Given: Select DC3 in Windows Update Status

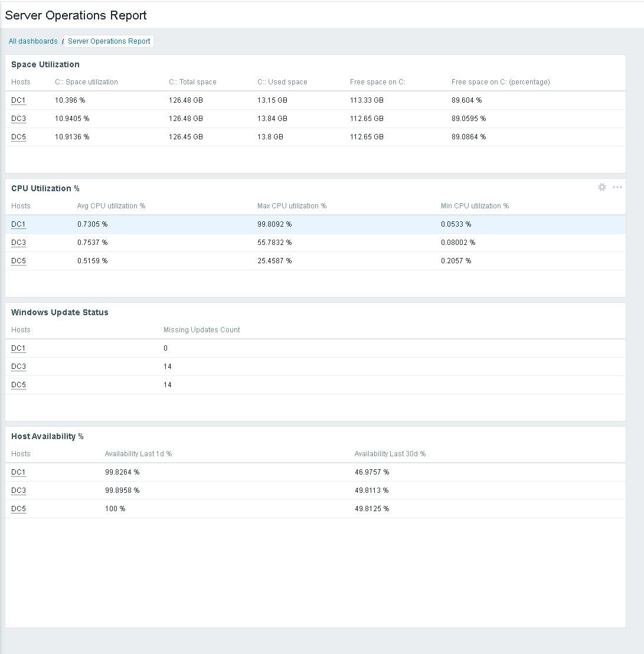Looking at the screenshot, I should pyautogui.click(x=18, y=367).
